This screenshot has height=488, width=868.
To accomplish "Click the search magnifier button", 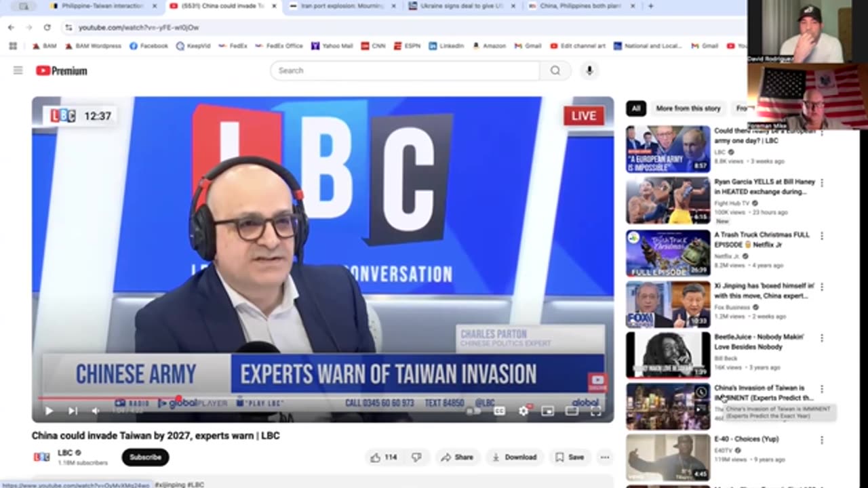I will pyautogui.click(x=555, y=70).
